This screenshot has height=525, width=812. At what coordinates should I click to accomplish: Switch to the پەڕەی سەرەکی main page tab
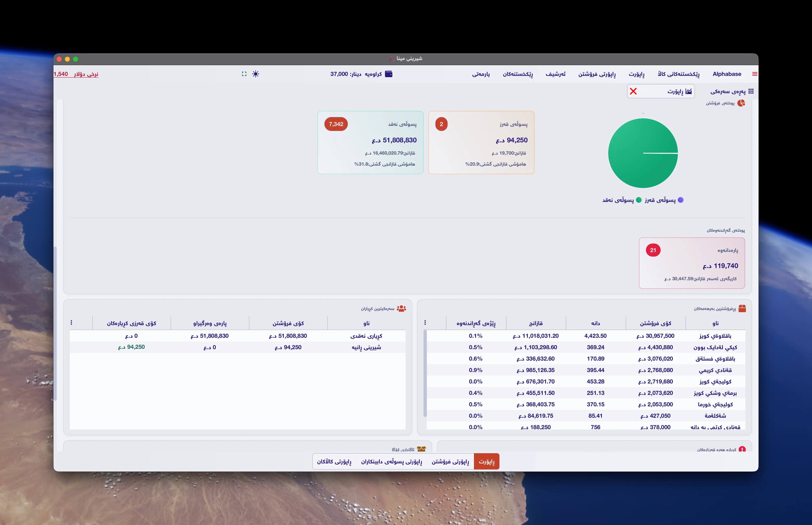point(732,91)
